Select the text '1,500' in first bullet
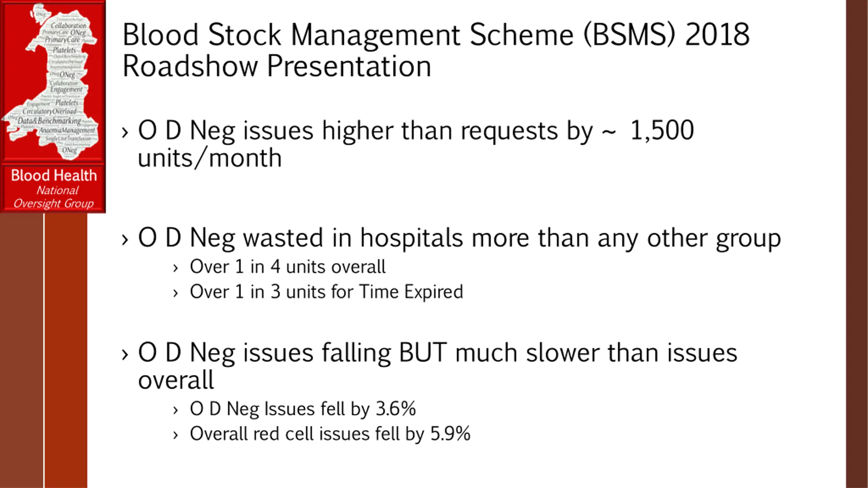 coord(662,130)
